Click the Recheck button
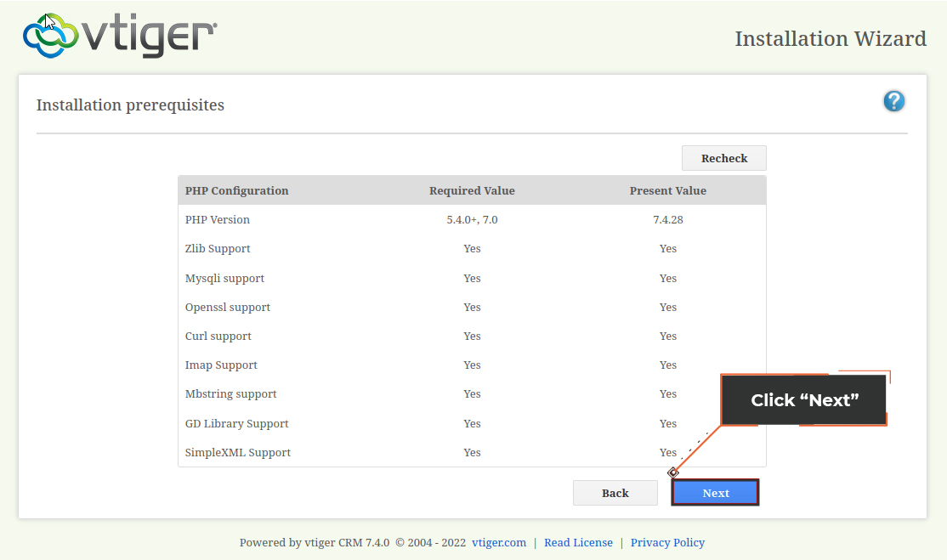 click(x=723, y=158)
